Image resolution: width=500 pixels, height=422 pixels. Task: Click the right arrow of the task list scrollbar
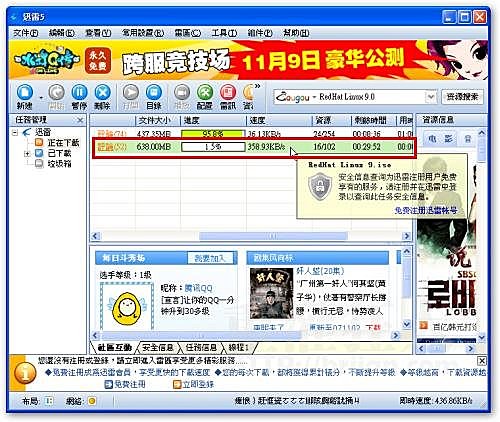click(406, 236)
